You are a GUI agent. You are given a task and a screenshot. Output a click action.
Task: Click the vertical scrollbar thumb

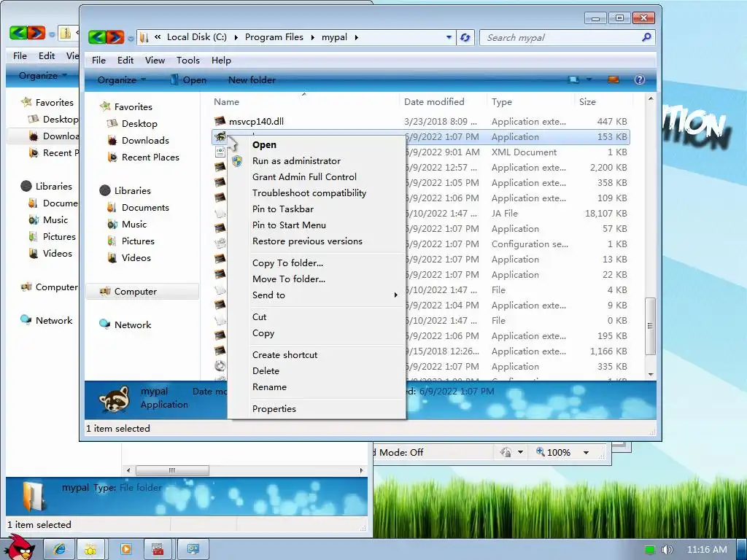(650, 326)
